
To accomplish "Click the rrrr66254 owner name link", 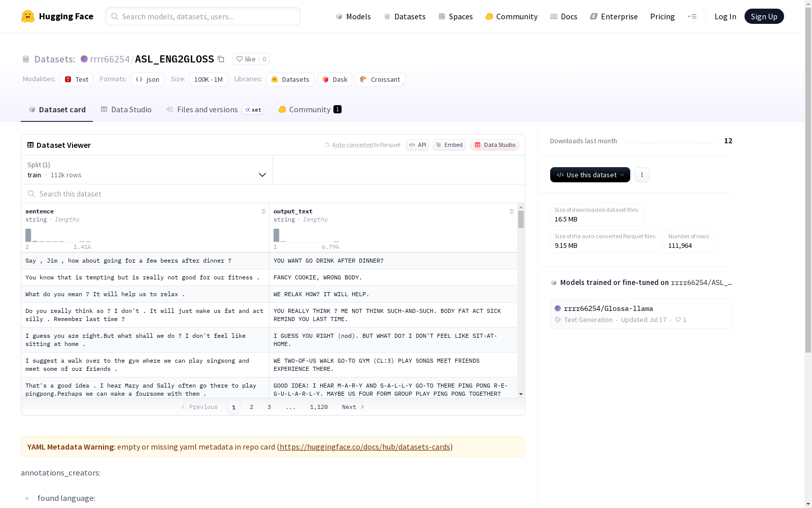I will pos(110,59).
